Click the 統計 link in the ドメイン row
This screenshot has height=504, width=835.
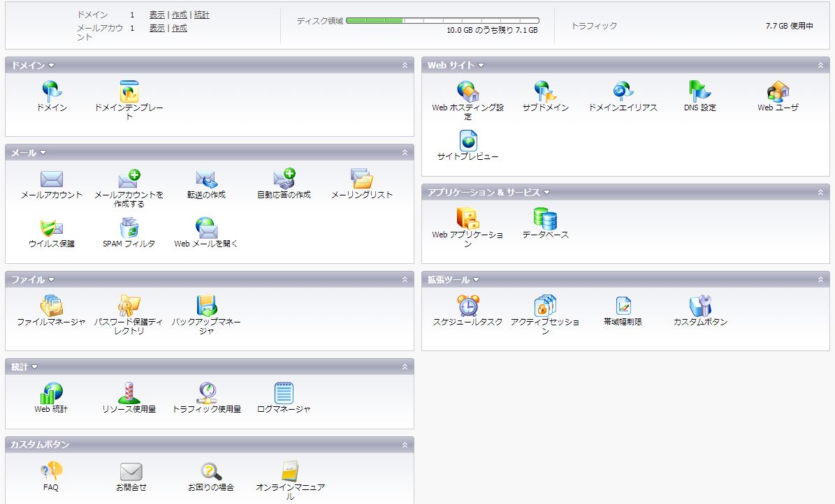(201, 15)
